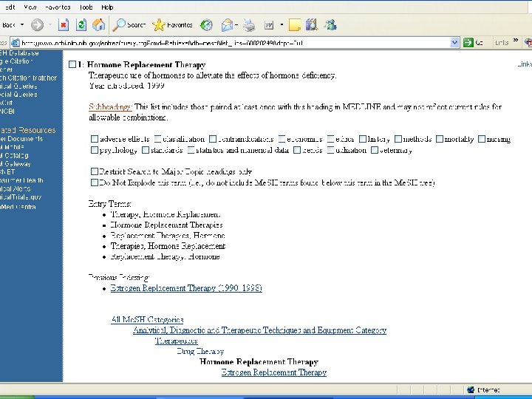
Task: Click the Forward arrow button
Action: [37, 25]
